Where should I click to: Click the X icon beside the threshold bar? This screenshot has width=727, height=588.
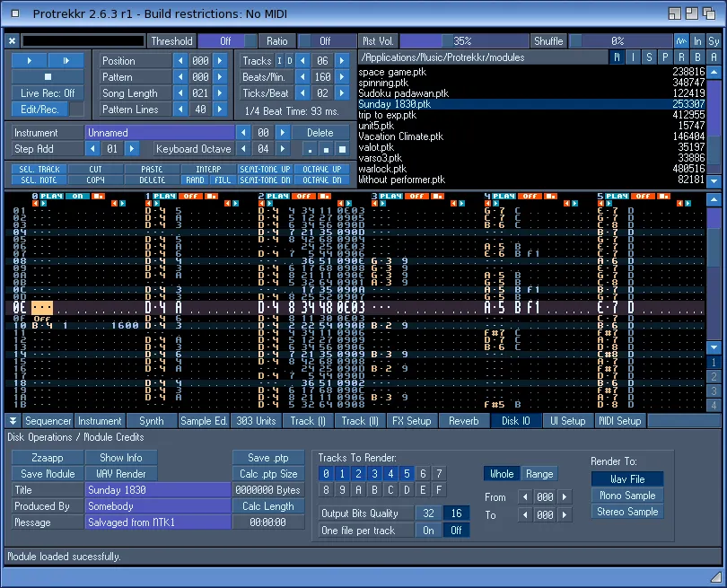[13, 41]
